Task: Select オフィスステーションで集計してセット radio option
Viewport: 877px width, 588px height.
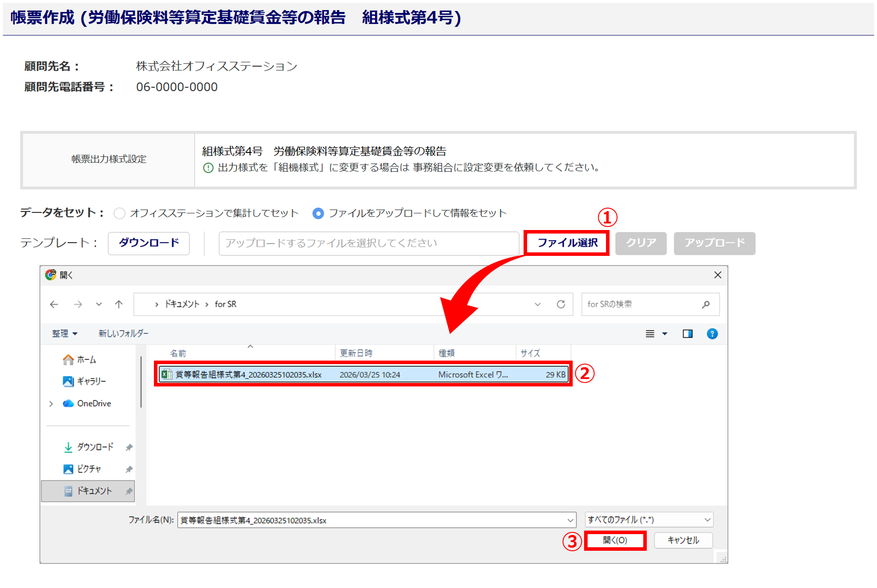Action: (119, 213)
